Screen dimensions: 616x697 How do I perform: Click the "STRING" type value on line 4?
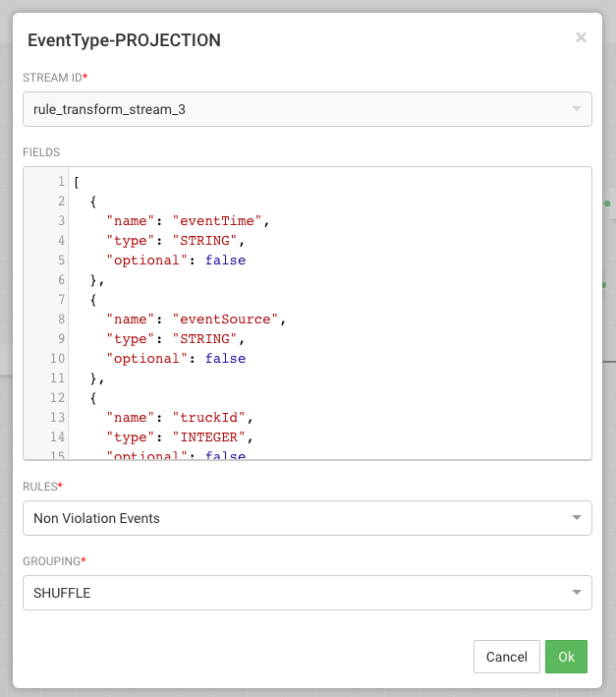[x=205, y=241]
